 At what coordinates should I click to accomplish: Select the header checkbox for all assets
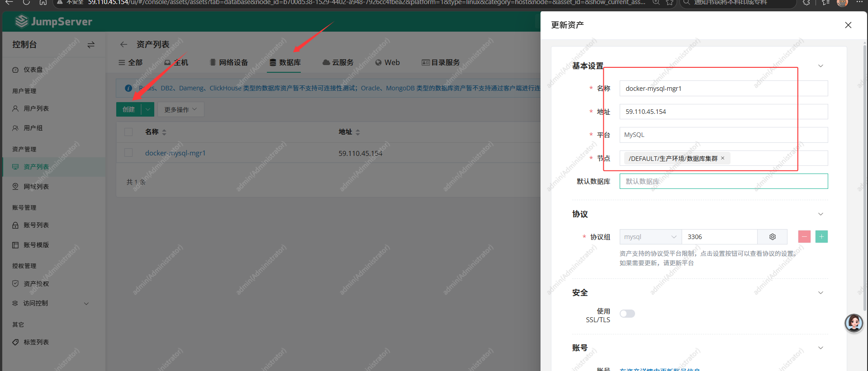[128, 132]
